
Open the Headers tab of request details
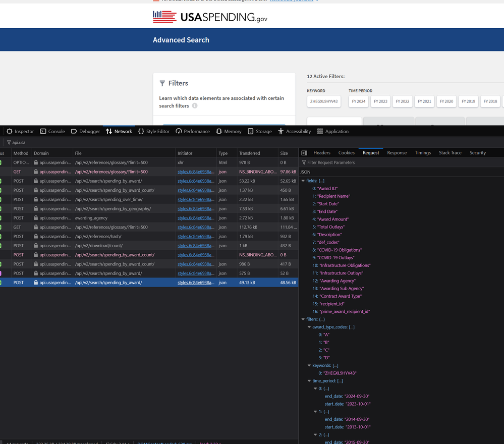click(322, 153)
